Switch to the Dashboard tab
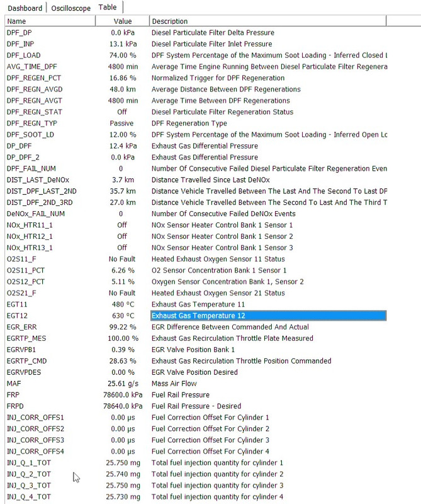 25,8
